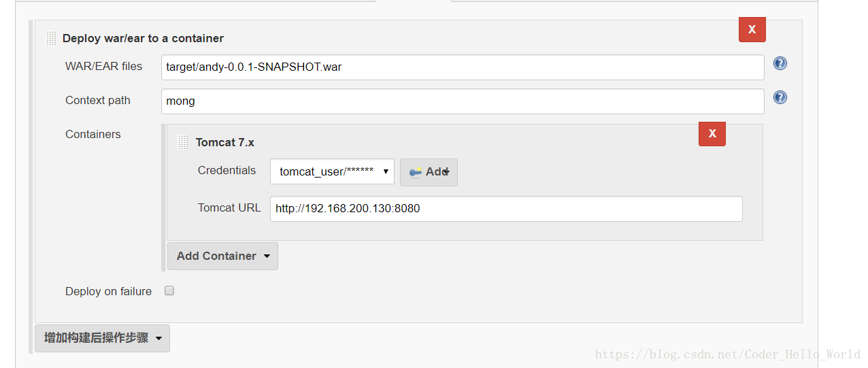Remove the Tomcat 7.x container

(712, 133)
